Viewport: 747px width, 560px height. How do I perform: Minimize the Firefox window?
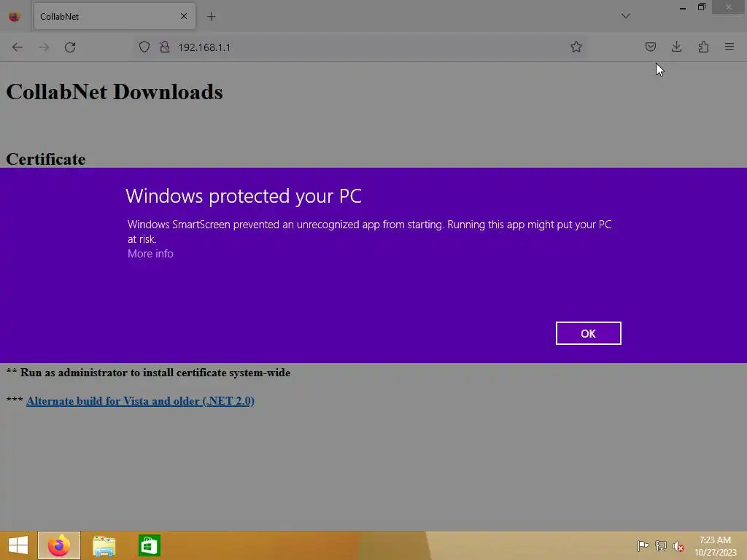683,7
